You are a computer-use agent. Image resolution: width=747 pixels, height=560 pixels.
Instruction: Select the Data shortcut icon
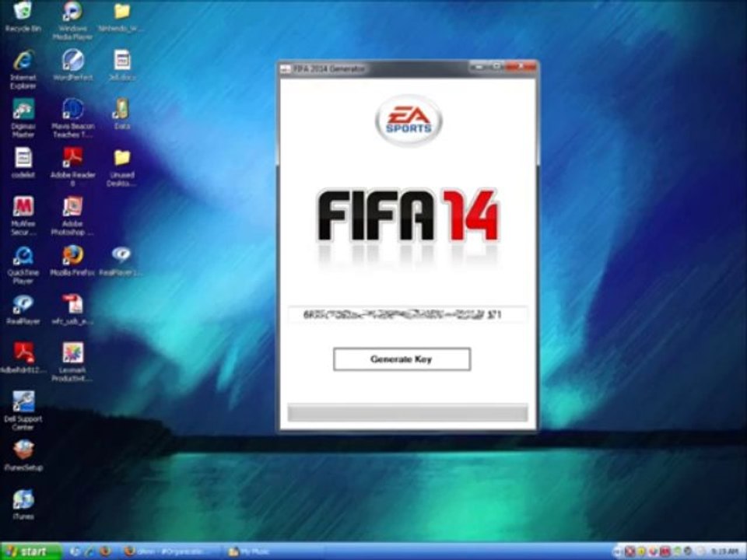(121, 114)
